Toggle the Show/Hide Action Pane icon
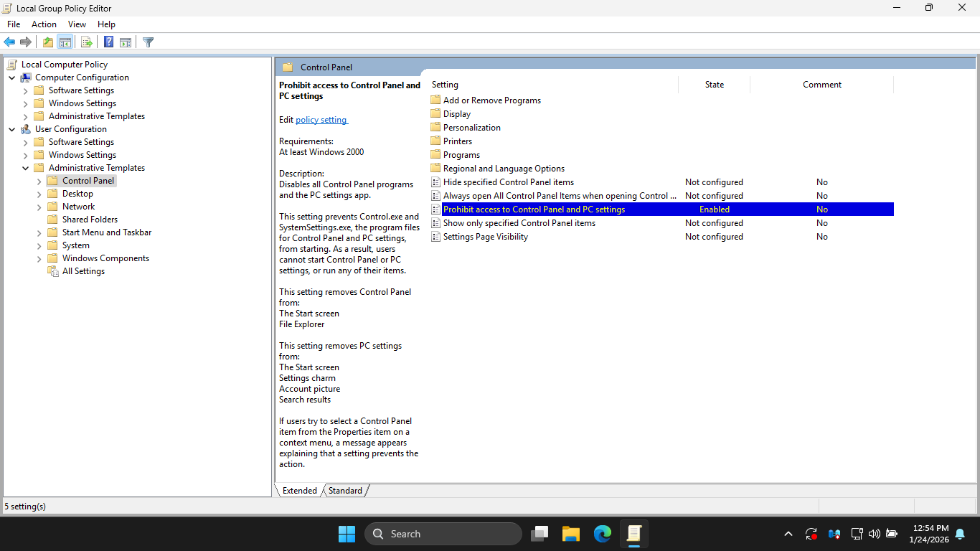The height and width of the screenshot is (551, 980). [x=126, y=42]
